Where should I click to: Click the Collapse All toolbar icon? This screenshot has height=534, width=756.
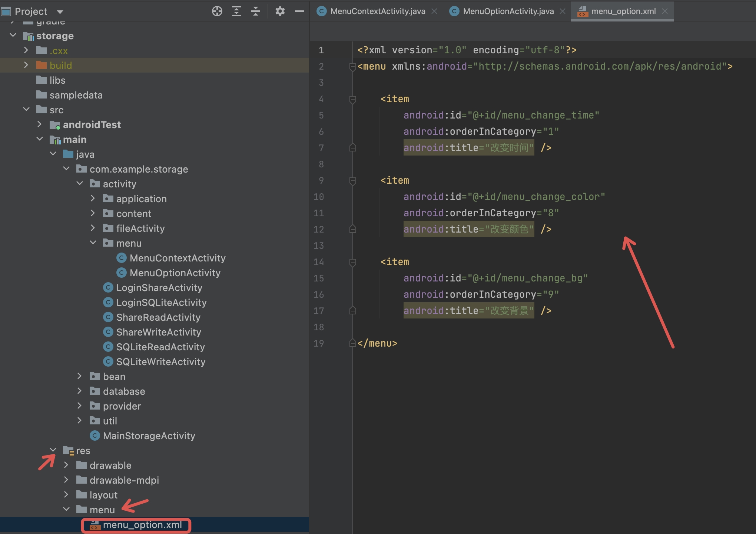pos(256,11)
